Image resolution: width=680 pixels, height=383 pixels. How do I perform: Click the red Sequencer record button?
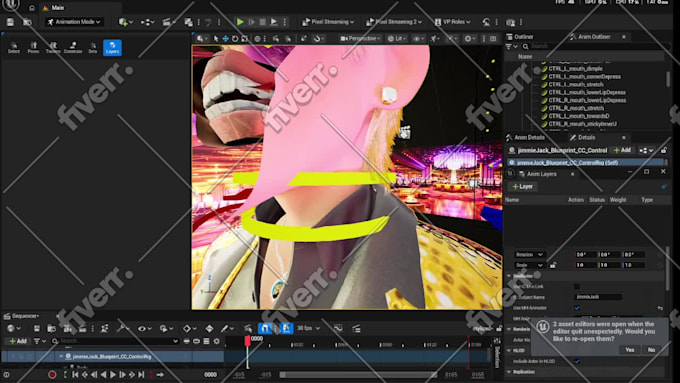[x=52, y=374]
